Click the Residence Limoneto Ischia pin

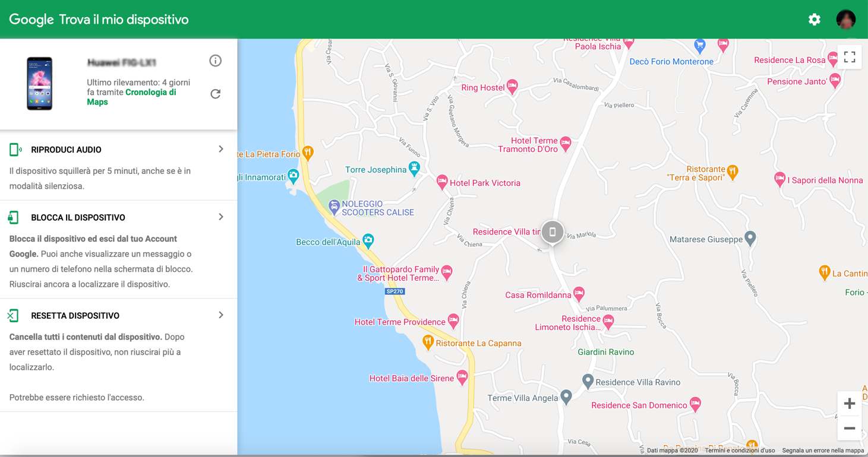[x=608, y=322]
